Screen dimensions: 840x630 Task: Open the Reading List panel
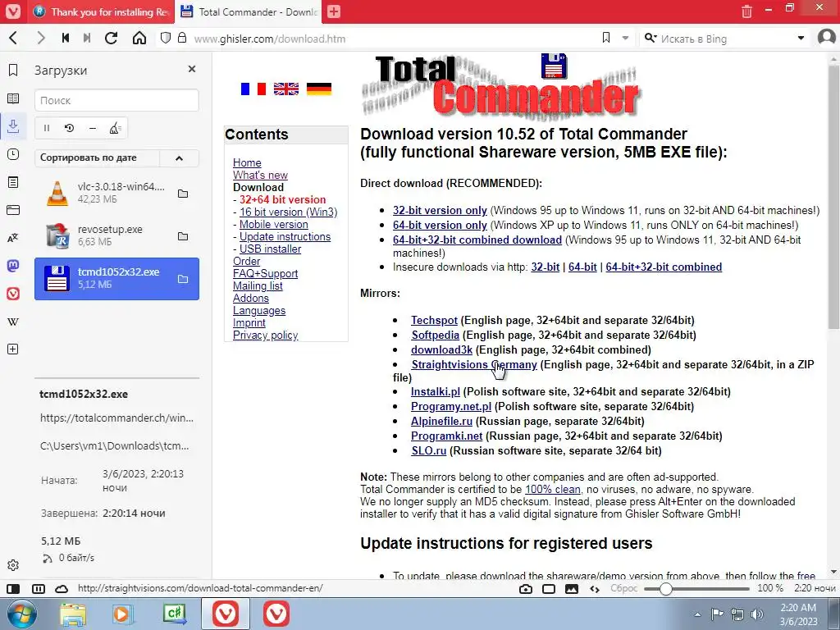(x=13, y=98)
